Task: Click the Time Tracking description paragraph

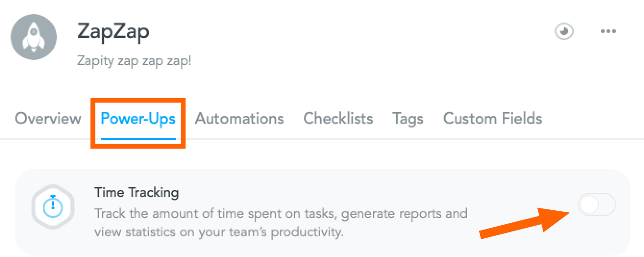Action: [x=281, y=223]
